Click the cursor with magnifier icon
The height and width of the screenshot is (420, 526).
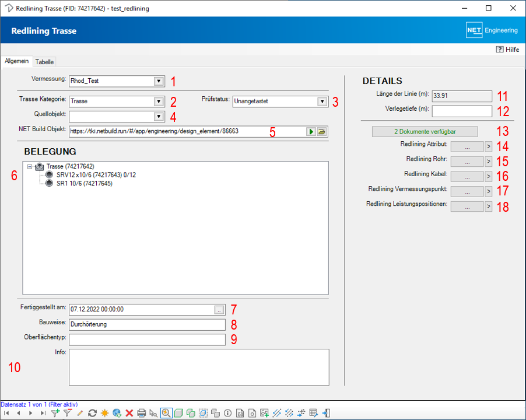(153, 413)
